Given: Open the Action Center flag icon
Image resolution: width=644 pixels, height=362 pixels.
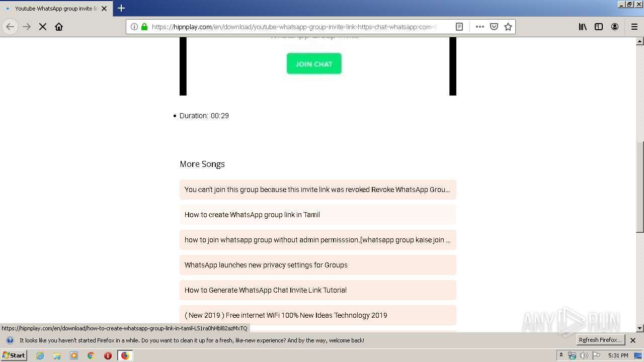Looking at the screenshot, I should click(596, 355).
